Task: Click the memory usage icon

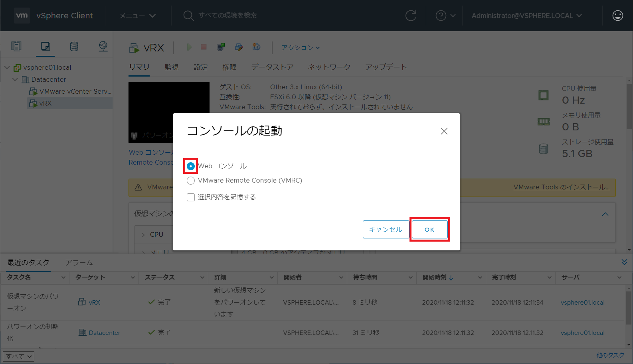Action: click(x=544, y=122)
